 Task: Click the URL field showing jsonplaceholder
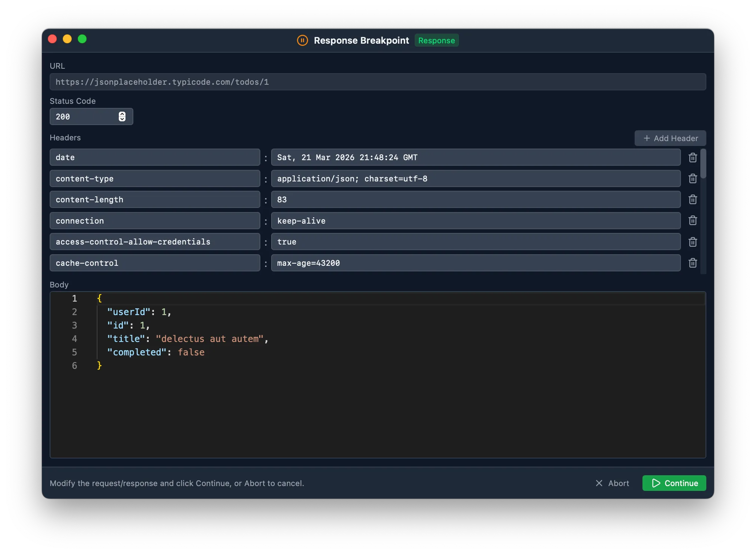378,82
